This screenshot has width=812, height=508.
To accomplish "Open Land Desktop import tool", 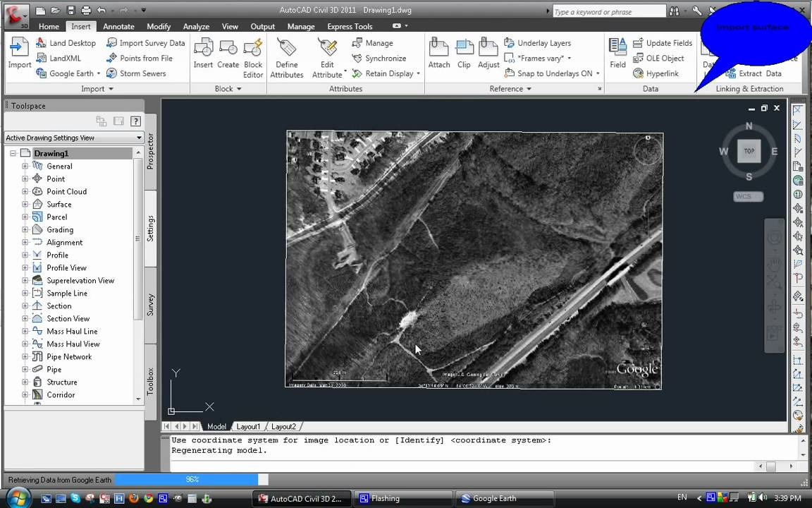I will point(66,43).
